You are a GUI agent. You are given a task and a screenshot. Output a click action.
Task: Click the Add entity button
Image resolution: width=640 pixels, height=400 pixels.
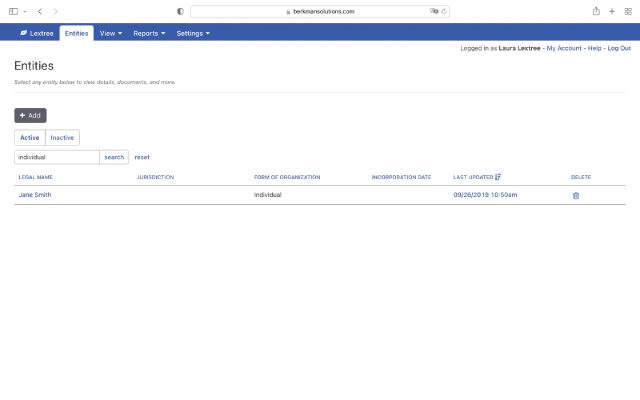30,116
